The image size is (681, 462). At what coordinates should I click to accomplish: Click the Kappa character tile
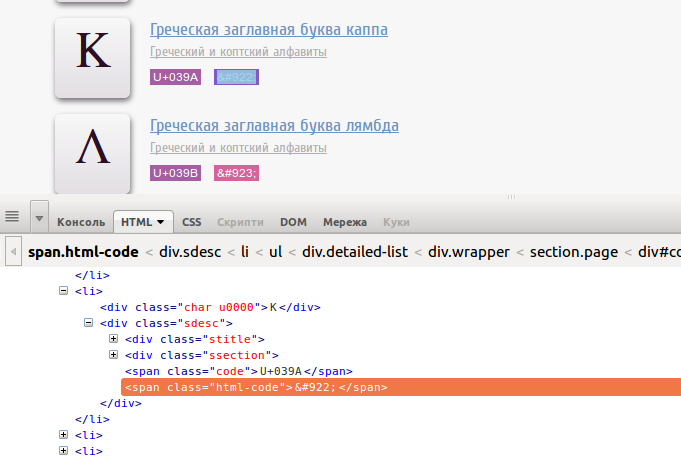click(x=93, y=58)
